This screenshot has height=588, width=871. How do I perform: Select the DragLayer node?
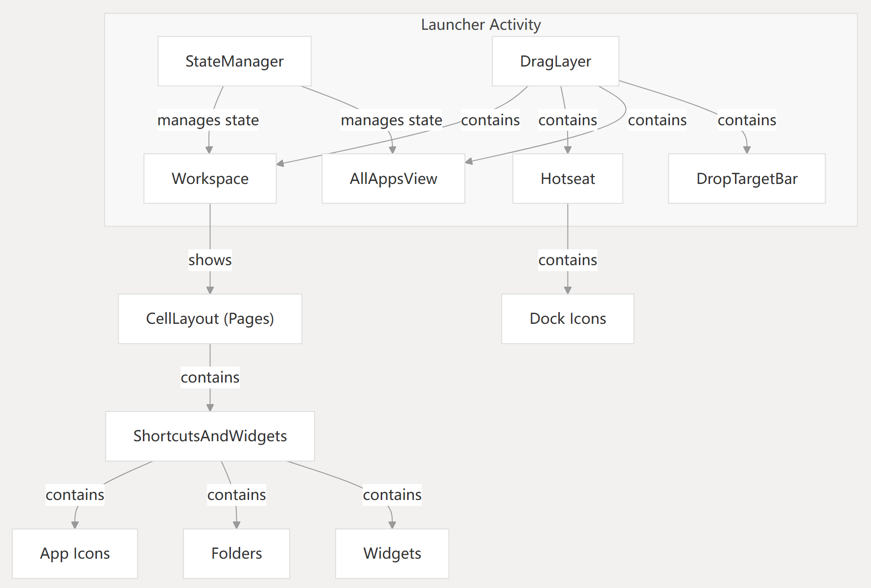pos(555,61)
